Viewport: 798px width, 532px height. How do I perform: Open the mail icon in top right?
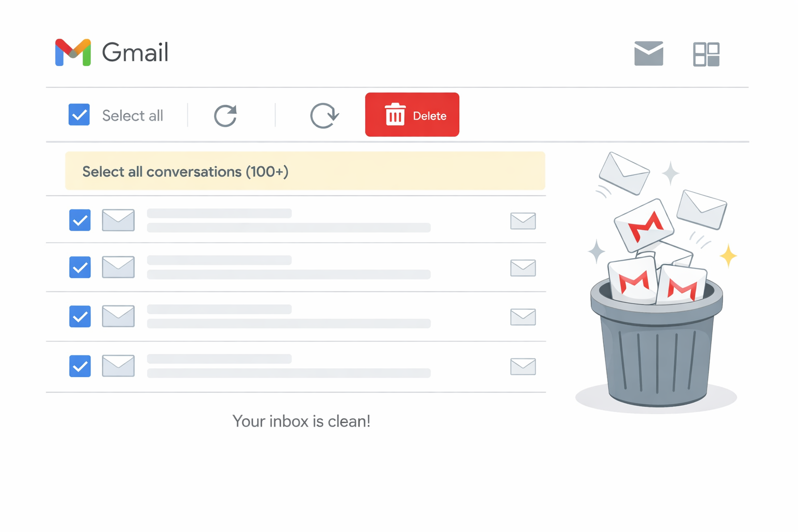click(x=648, y=54)
